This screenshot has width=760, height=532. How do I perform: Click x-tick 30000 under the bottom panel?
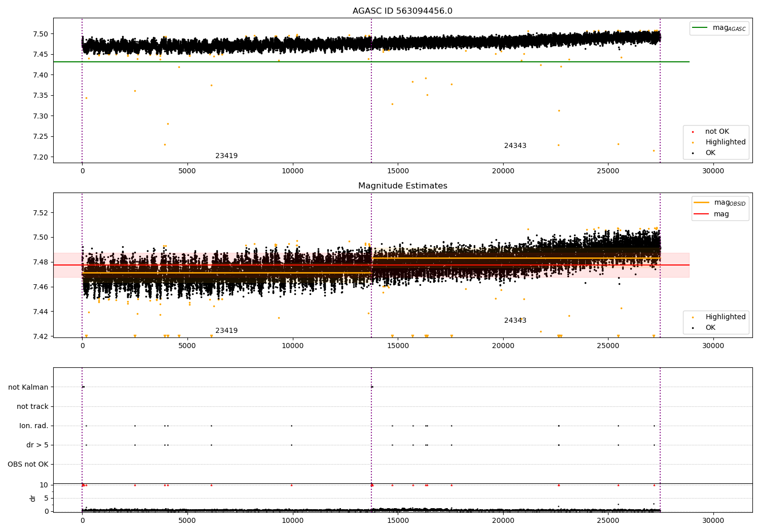713,521
